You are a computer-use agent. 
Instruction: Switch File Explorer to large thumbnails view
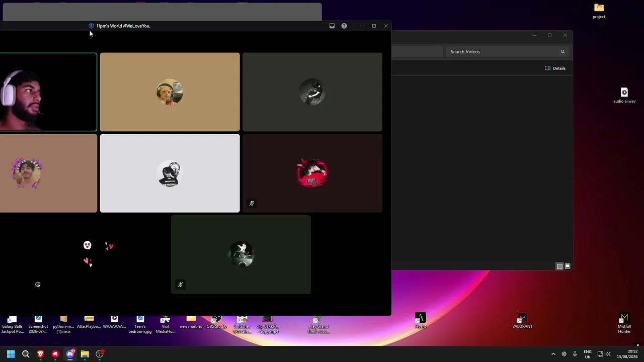568,266
